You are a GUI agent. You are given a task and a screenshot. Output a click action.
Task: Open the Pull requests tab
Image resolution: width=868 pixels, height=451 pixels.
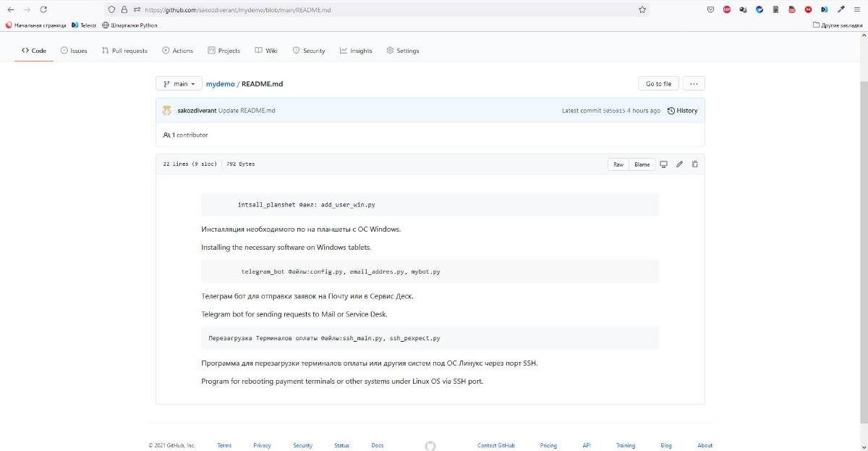click(124, 51)
